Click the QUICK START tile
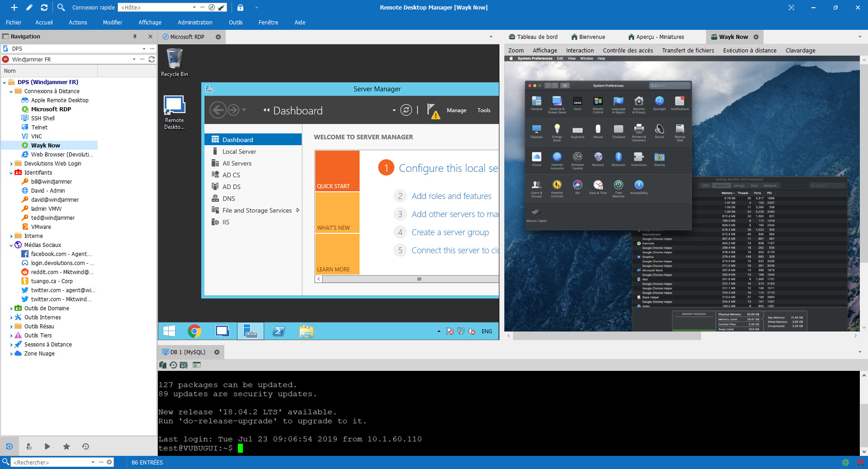Screen dimensions: 868x469 [x=337, y=171]
